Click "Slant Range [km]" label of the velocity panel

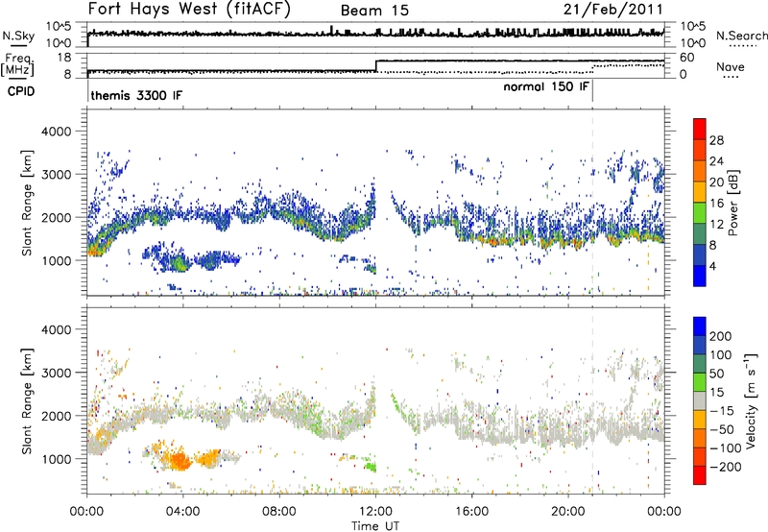pos(27,400)
